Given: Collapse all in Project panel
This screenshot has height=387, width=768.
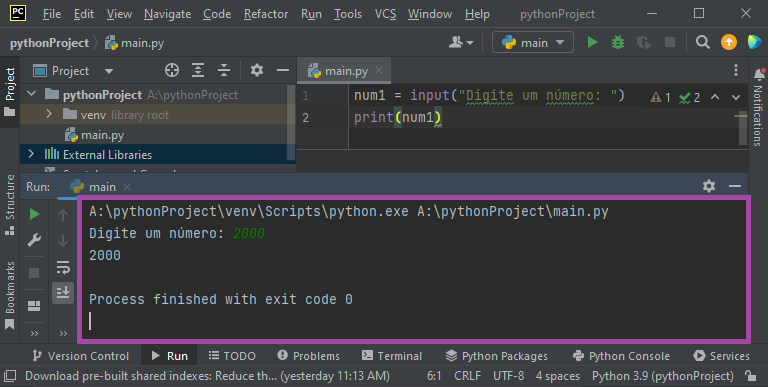Looking at the screenshot, I should pos(224,71).
